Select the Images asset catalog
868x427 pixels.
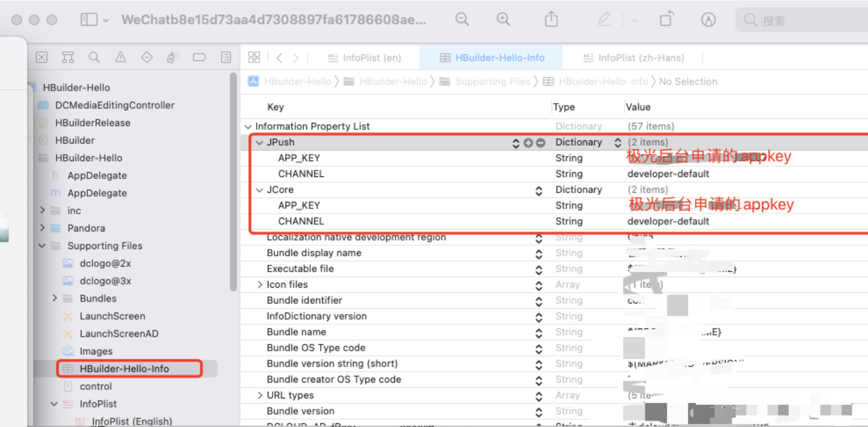tap(96, 351)
